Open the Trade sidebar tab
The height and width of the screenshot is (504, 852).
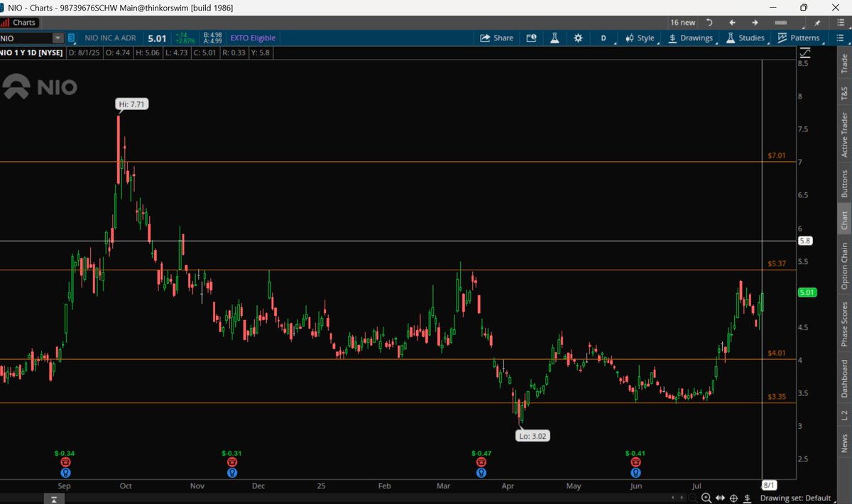(x=844, y=64)
